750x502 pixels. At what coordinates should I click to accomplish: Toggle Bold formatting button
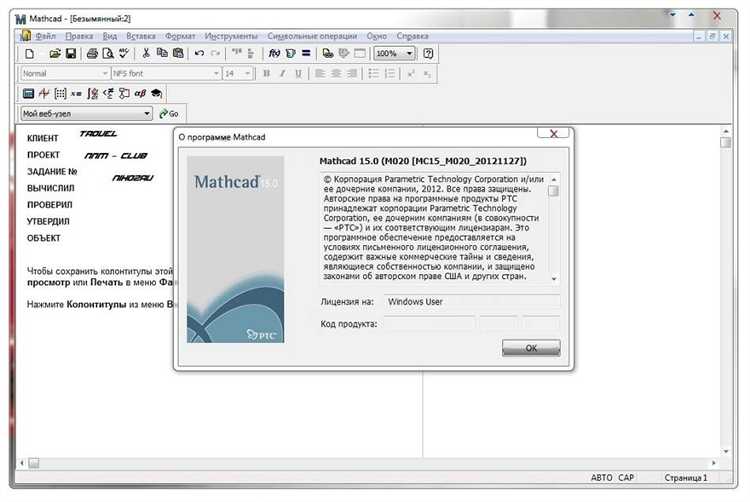267,73
